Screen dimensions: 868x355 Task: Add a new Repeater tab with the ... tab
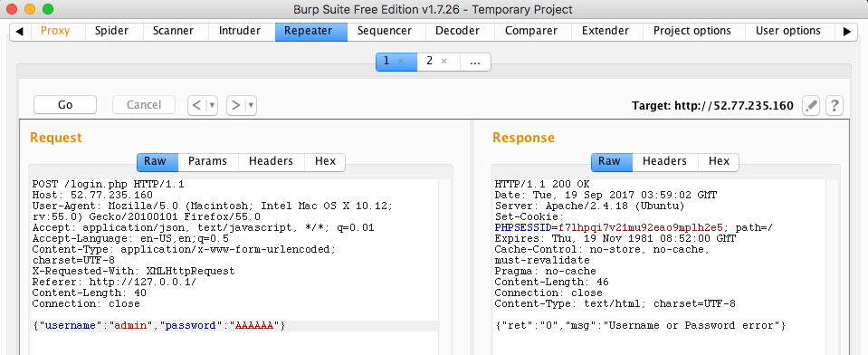coord(475,61)
